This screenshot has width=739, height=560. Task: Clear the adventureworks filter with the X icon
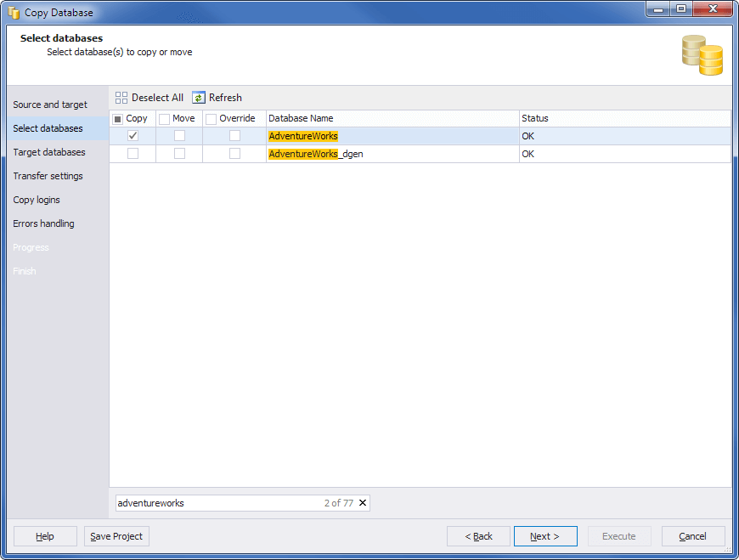(x=362, y=502)
